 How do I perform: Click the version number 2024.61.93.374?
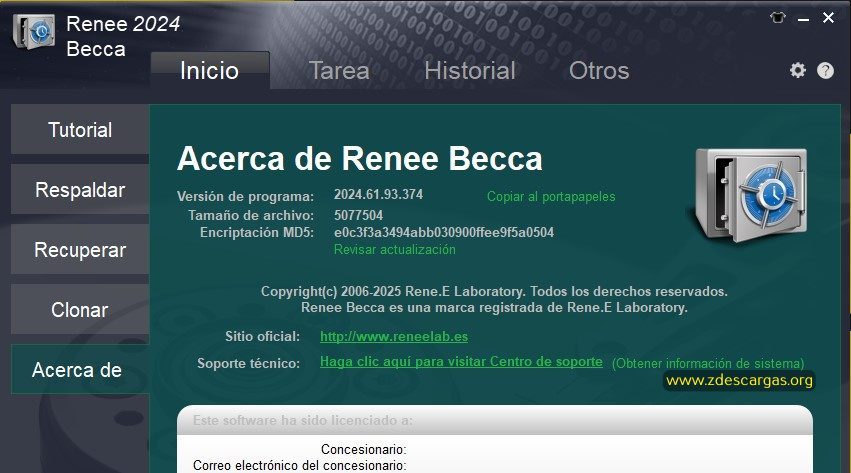pos(378,194)
